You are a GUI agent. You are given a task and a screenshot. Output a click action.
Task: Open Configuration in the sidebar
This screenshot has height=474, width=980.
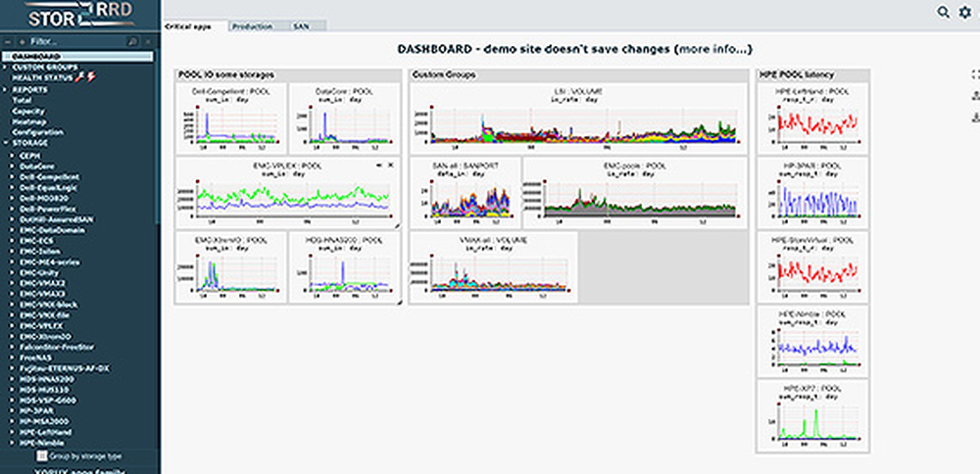[37, 132]
